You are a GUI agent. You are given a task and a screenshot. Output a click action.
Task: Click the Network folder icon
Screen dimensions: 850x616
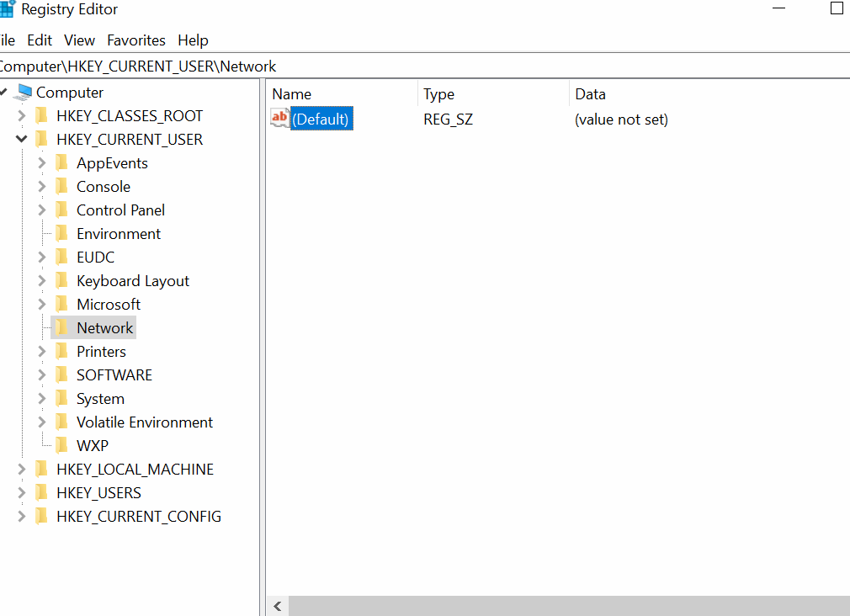(x=61, y=327)
